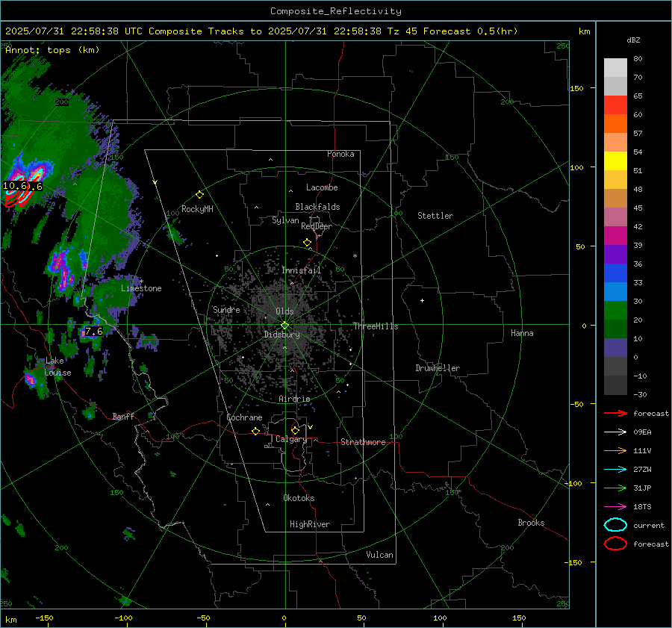Image resolution: width=672 pixels, height=628 pixels.
Task: Select the yellow 54-51 dBZ color swatch
Action: (615, 161)
